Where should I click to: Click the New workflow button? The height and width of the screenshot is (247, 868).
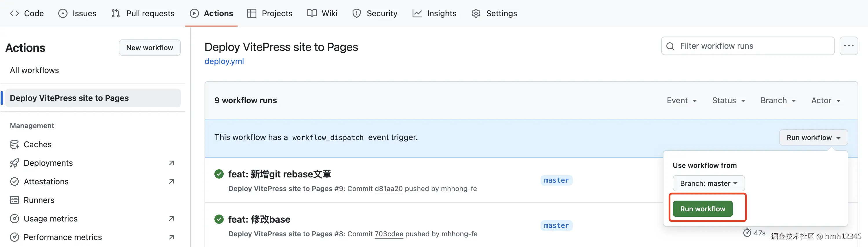(149, 48)
